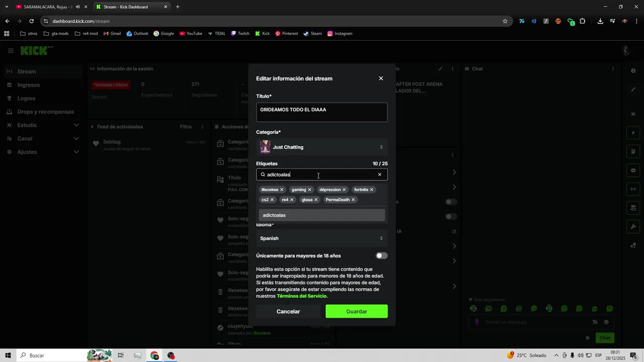Open browser extensions puzzle icon

tap(583, 21)
